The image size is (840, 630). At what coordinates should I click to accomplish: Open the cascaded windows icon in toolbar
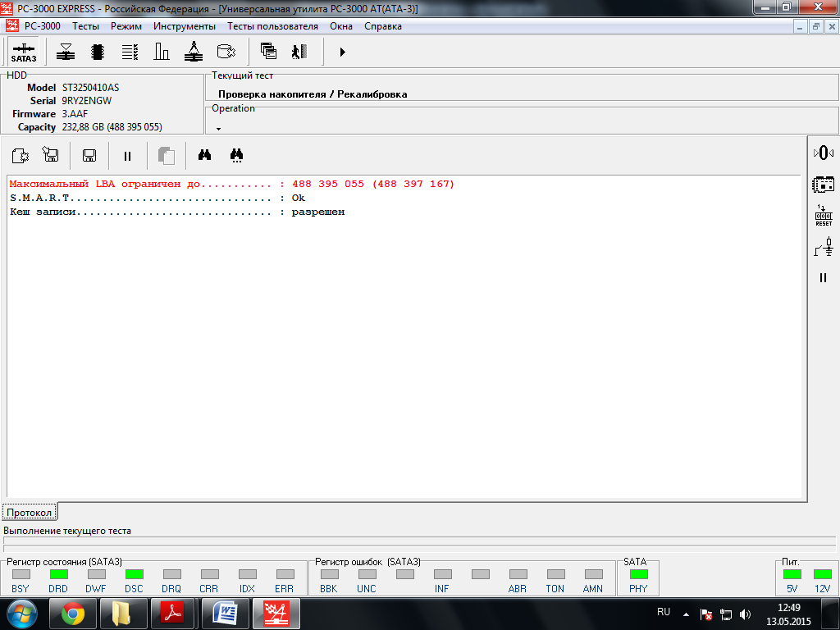pos(268,52)
